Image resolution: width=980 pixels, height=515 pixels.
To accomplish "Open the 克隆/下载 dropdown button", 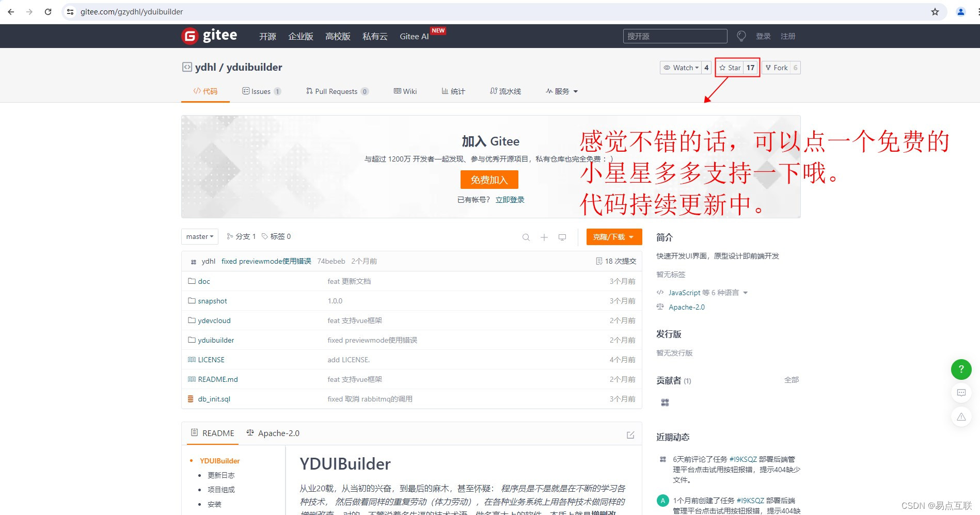I will pos(614,237).
